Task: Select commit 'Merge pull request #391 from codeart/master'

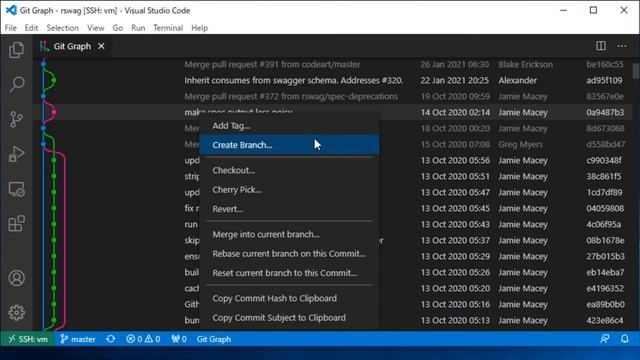Action: click(272, 64)
